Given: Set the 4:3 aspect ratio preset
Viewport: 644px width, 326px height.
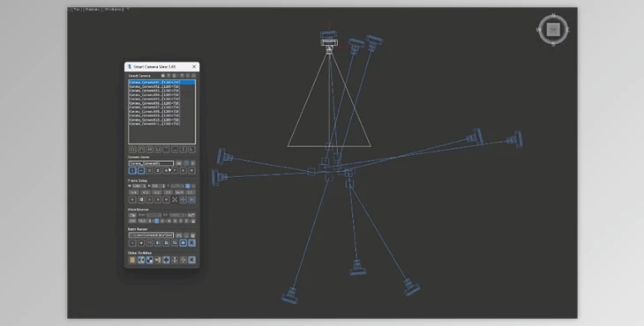Looking at the screenshot, I should pos(146,192).
